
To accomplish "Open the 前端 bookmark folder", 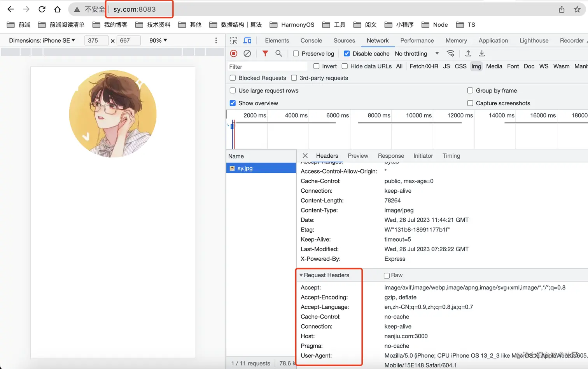I will pyautogui.click(x=19, y=25).
